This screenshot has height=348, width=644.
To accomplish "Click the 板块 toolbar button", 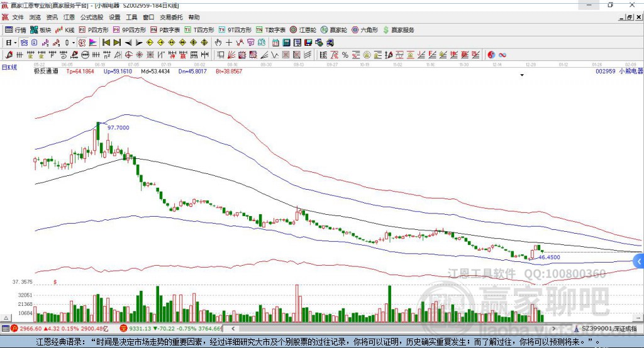I will tap(41, 30).
